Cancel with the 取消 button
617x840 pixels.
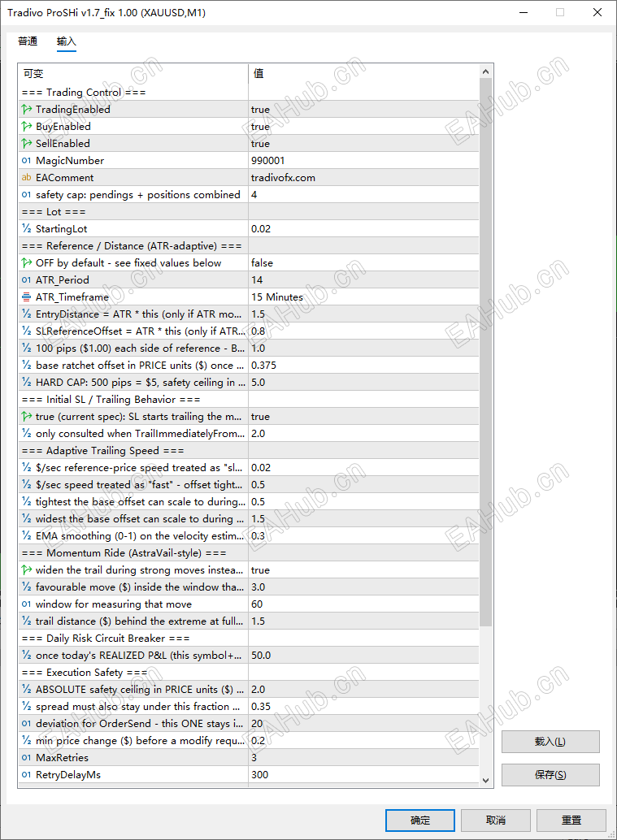(496, 821)
